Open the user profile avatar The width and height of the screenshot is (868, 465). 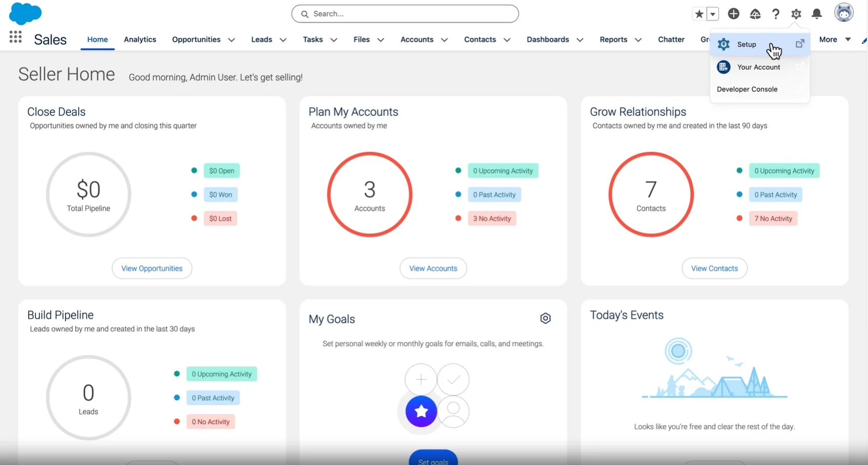[x=844, y=13]
